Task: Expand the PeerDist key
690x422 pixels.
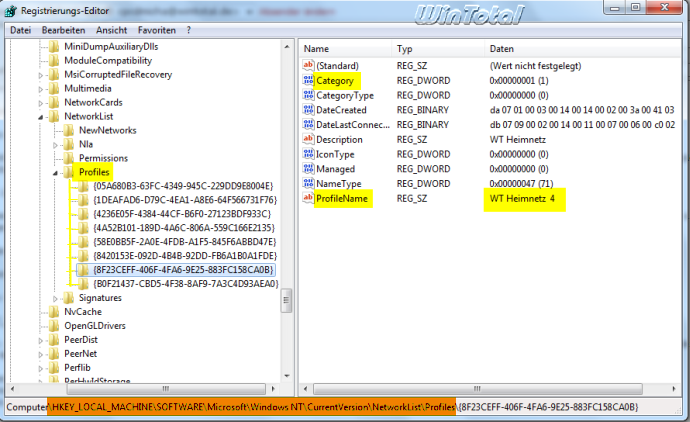Action: [40, 341]
